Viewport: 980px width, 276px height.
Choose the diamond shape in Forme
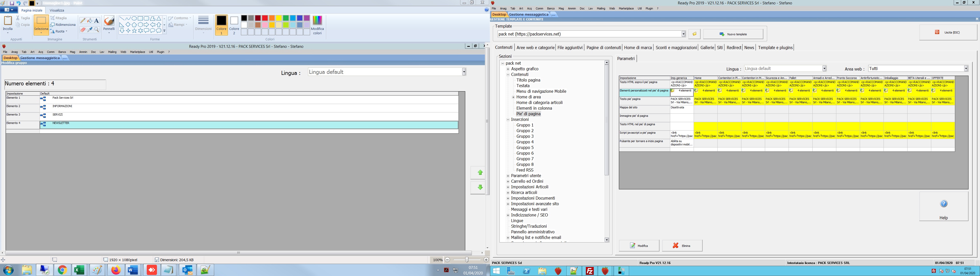tap(128, 24)
